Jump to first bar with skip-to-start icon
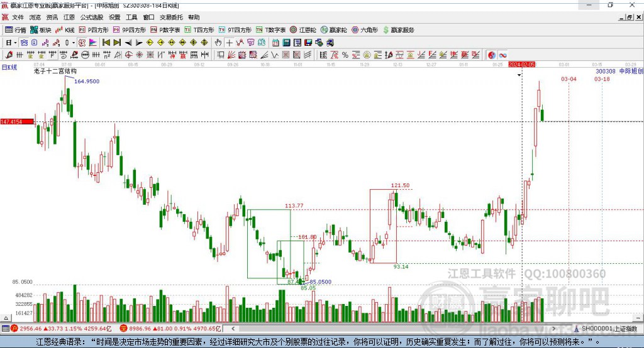The height and width of the screenshot is (348, 644). point(106,42)
